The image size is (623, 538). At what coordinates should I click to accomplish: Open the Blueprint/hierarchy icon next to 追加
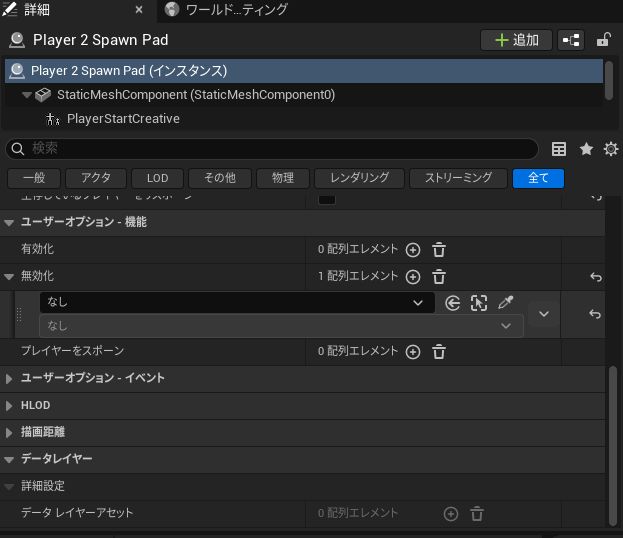point(571,40)
